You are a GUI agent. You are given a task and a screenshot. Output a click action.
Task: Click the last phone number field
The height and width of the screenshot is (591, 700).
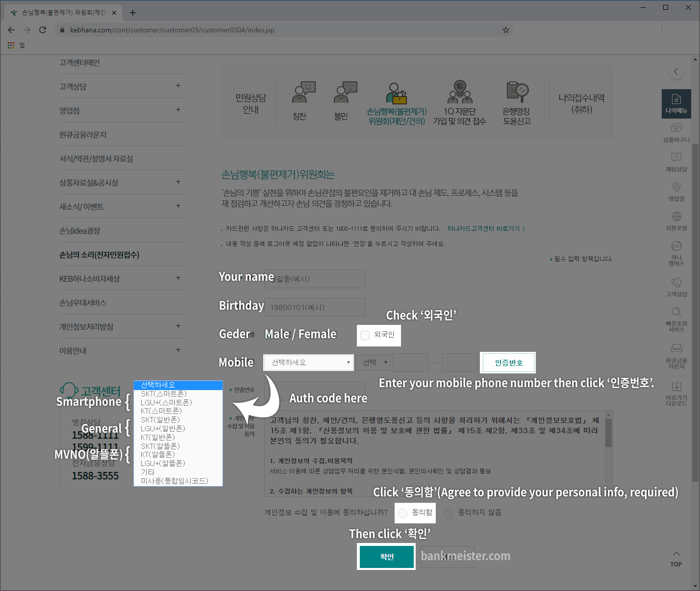pyautogui.click(x=460, y=363)
